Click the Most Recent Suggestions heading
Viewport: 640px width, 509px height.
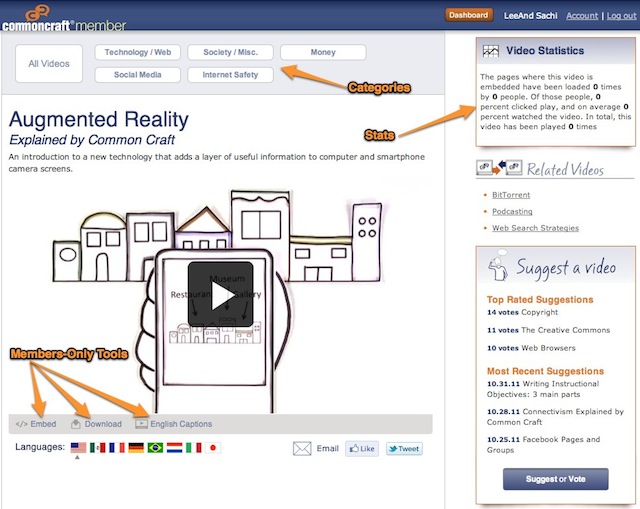point(545,371)
